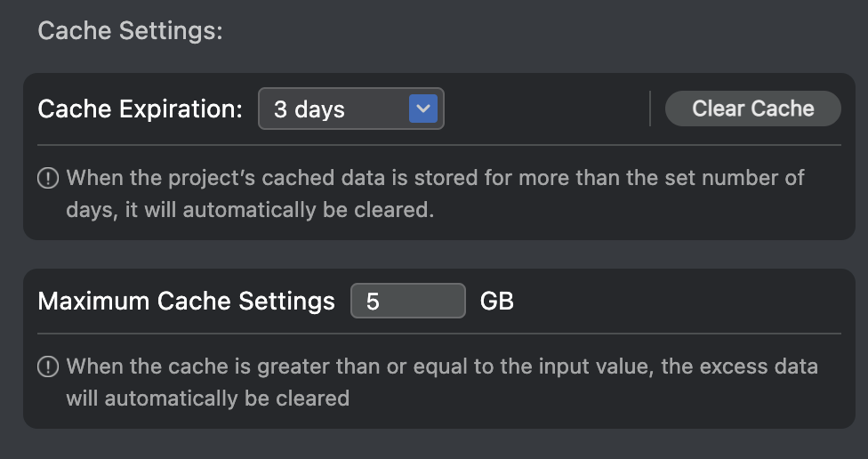Click the blue chevron on Cache Expiration
This screenshot has width=868, height=459.
(423, 109)
